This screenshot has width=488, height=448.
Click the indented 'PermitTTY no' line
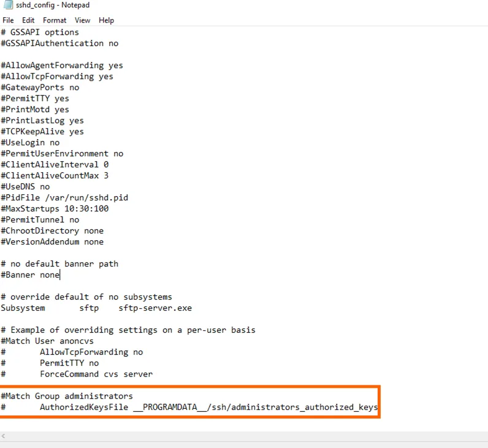[x=69, y=363]
